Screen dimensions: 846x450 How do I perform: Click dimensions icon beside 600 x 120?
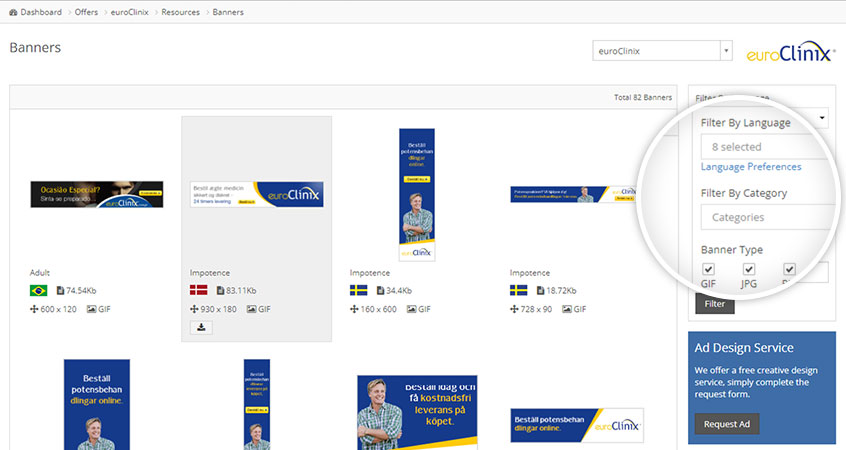(34, 309)
